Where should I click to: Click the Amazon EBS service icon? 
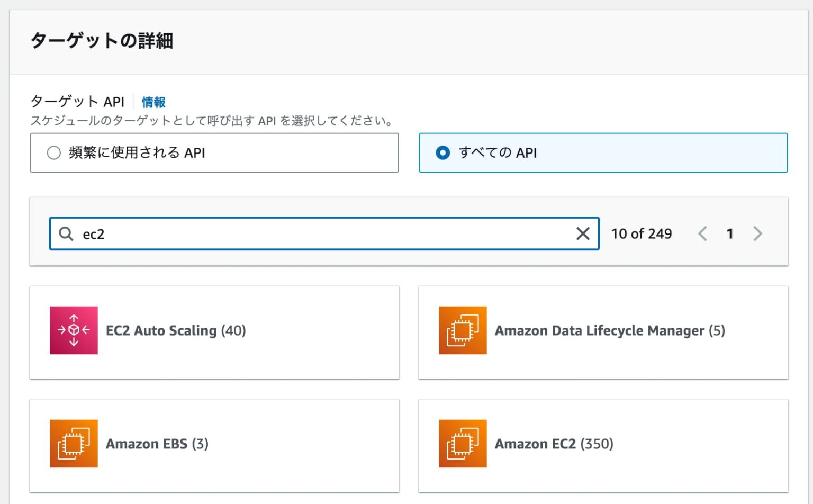tap(74, 444)
